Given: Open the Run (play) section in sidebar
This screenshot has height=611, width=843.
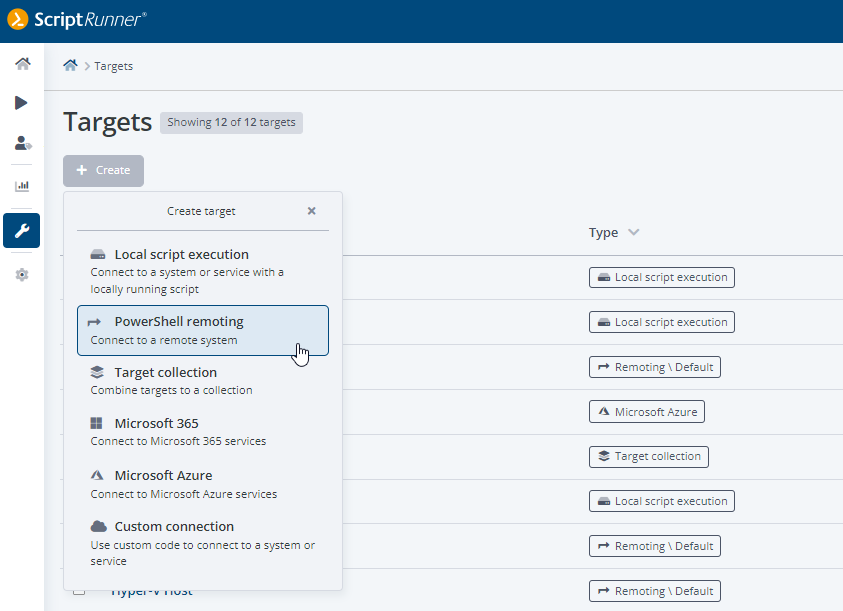Looking at the screenshot, I should click(x=21, y=103).
